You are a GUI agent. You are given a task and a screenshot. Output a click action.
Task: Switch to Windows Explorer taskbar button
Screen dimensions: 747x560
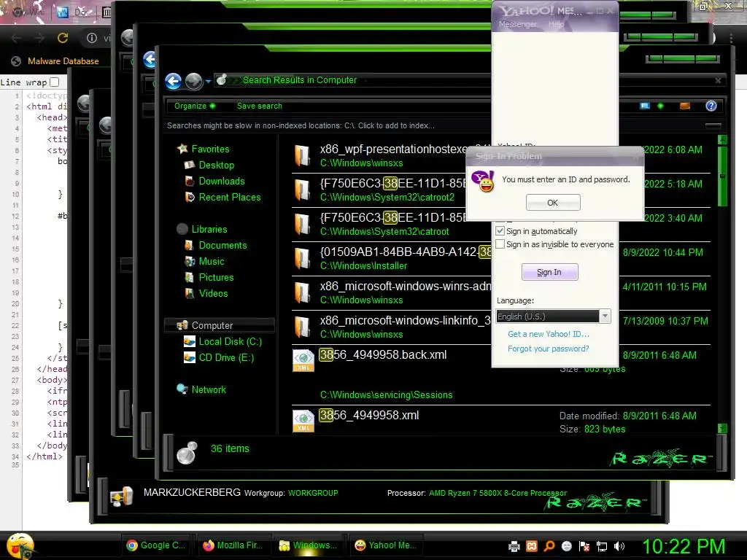pyautogui.click(x=309, y=545)
